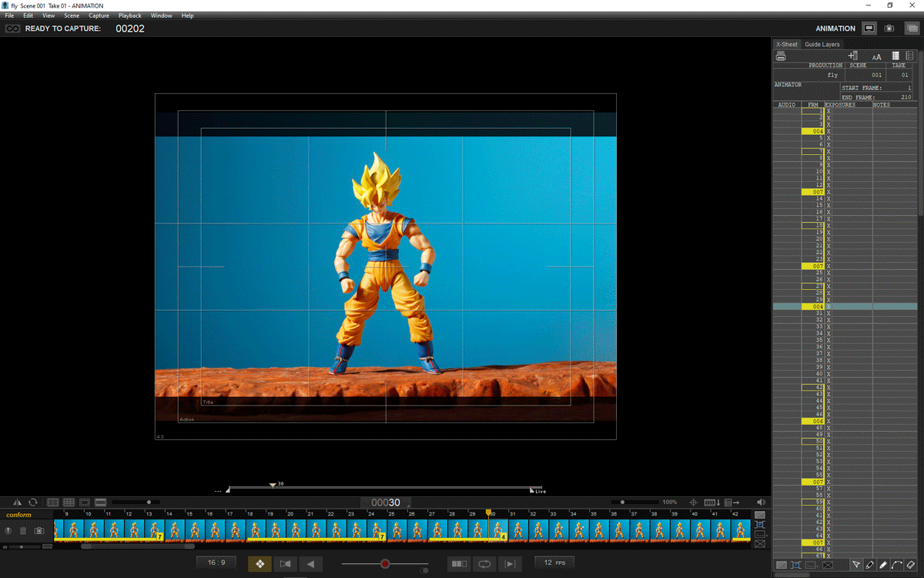Toggle the loop playback button
Screen dimensions: 924x578
click(x=484, y=564)
